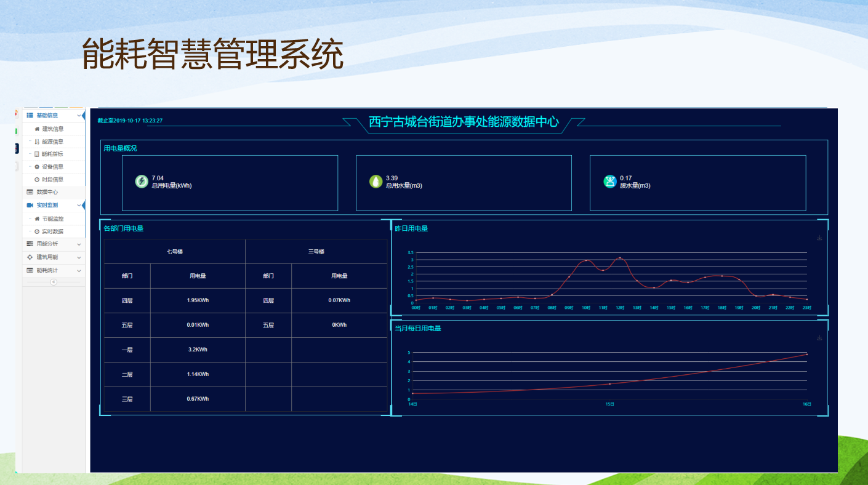Click the 三层 department cell
The height and width of the screenshot is (485, 868).
(x=127, y=399)
